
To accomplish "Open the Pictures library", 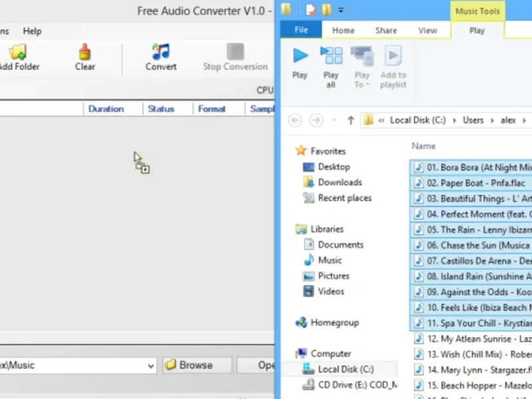I will coord(334,276).
